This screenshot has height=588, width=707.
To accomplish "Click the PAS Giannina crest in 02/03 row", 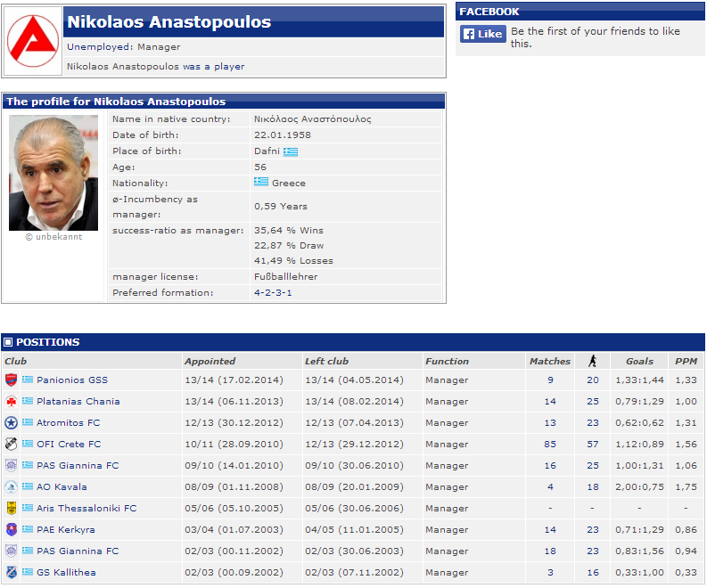I will pyautogui.click(x=12, y=551).
